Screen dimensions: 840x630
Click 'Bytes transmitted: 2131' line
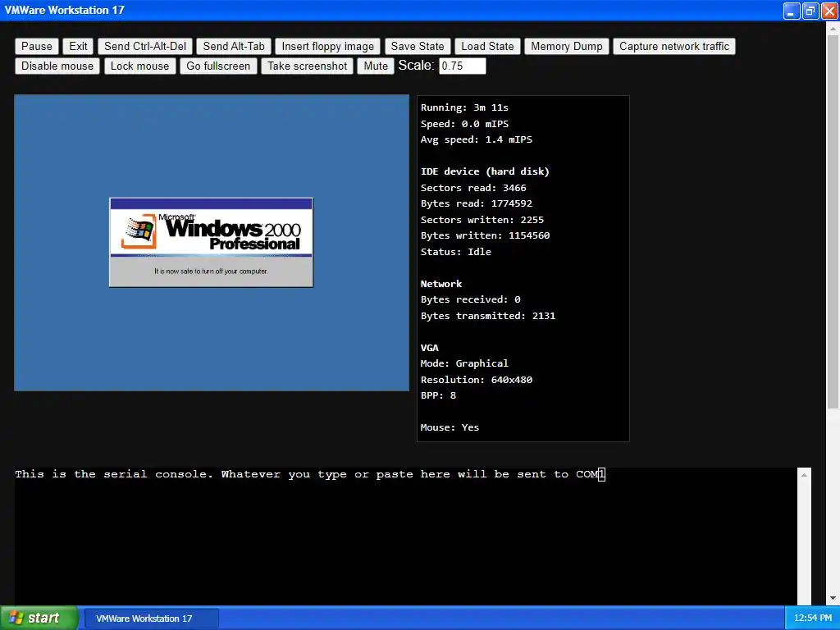[x=488, y=316]
